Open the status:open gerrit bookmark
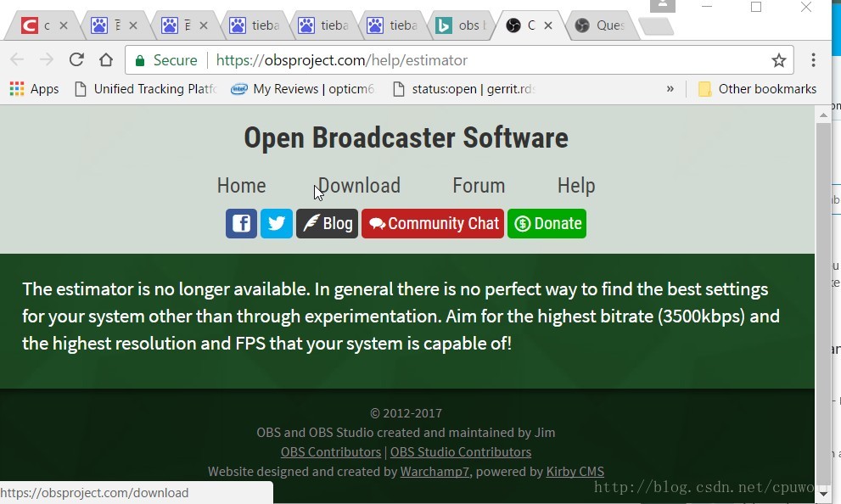841x504 pixels. 464,89
